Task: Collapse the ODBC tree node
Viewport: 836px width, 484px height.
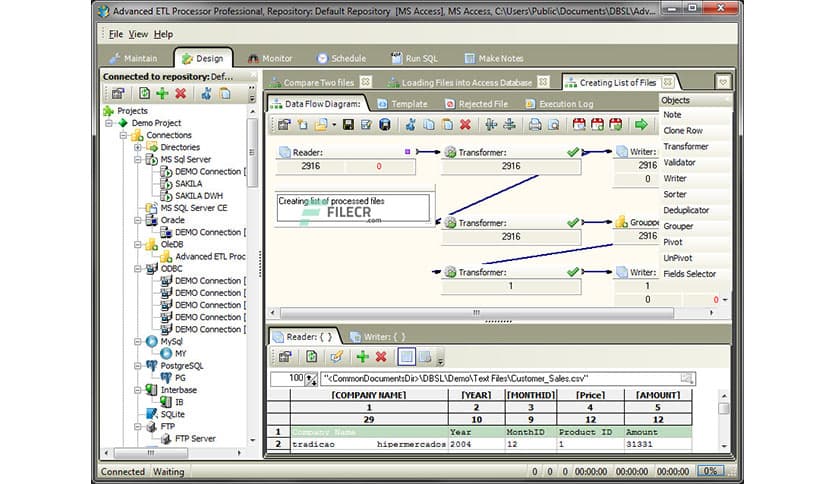Action: click(x=138, y=269)
